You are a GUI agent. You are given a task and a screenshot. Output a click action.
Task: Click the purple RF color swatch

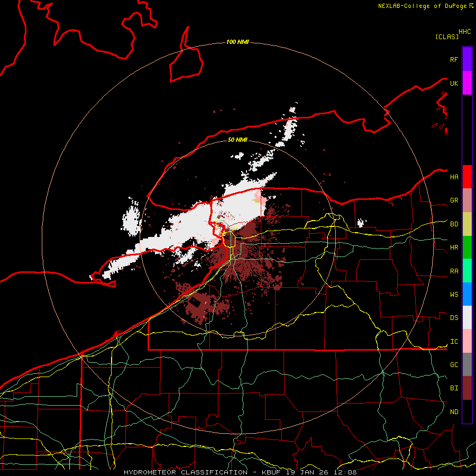(467, 59)
